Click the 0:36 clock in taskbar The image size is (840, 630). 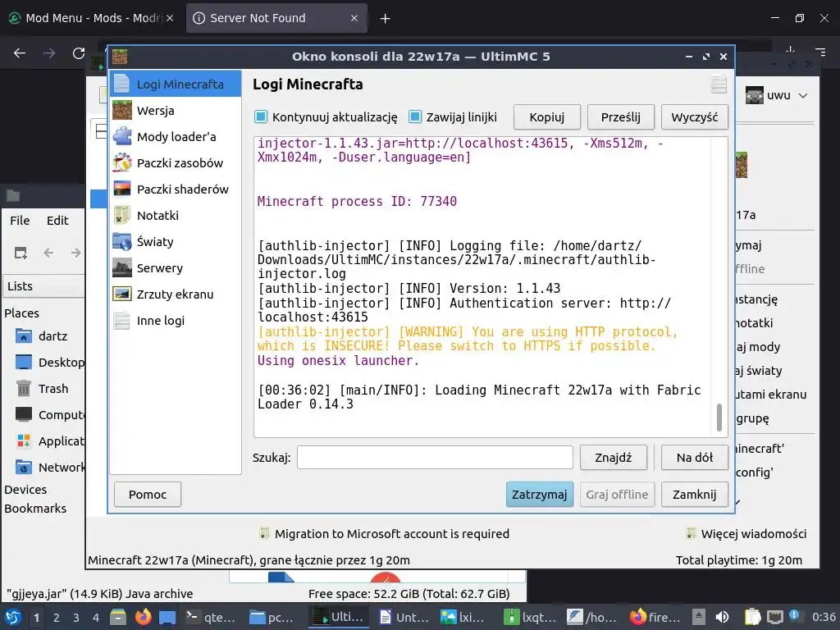pos(824,617)
